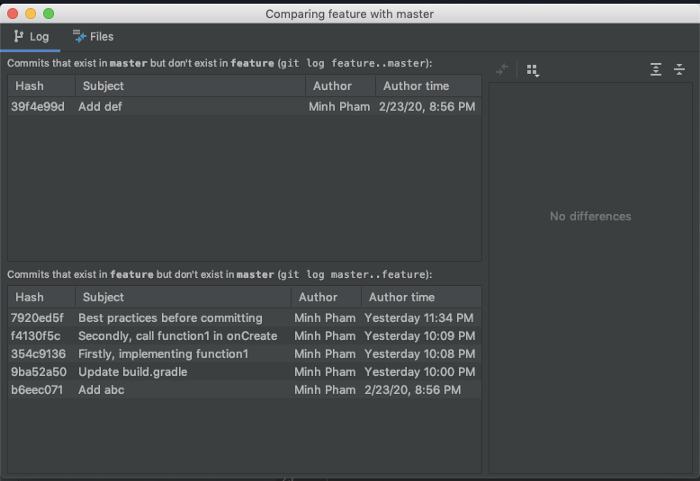
Task: Open the Group By dropdown icon
Action: [532, 70]
